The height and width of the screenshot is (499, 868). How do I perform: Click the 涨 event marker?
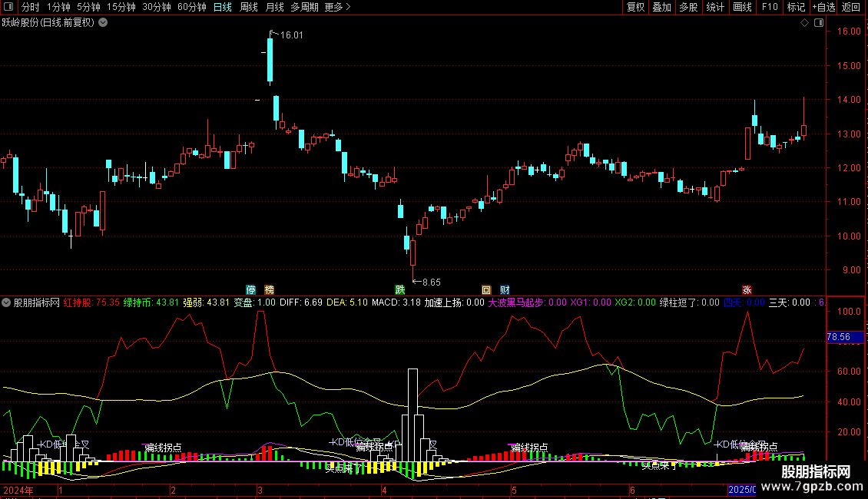click(747, 290)
